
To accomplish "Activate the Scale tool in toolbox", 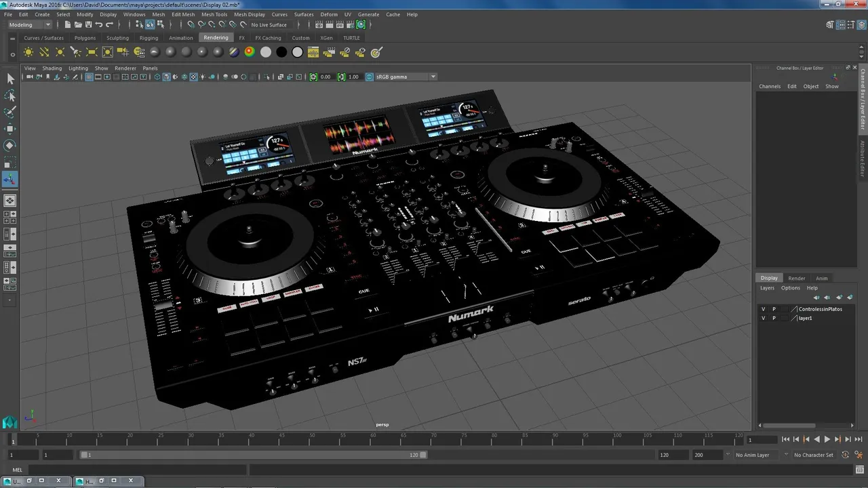I will point(10,162).
